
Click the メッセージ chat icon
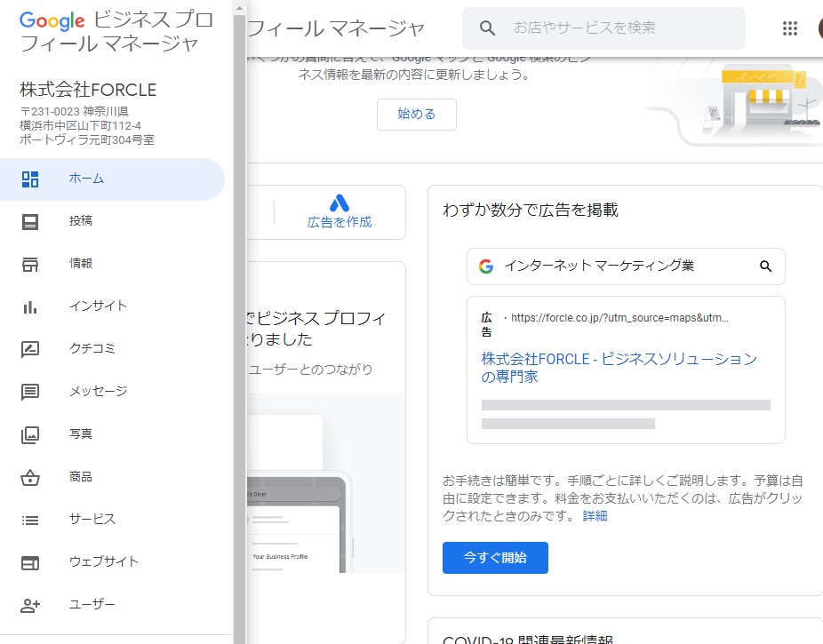30,392
